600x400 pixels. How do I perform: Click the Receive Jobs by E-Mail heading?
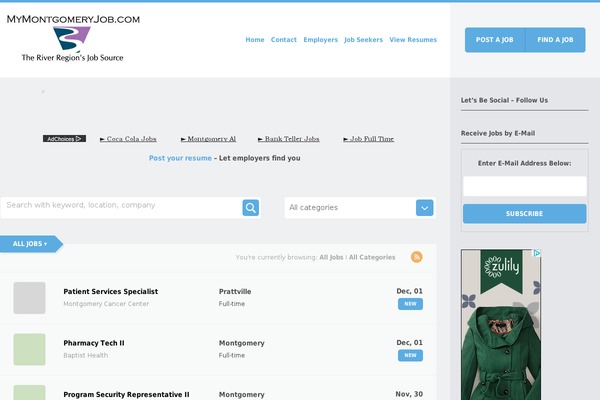click(498, 133)
